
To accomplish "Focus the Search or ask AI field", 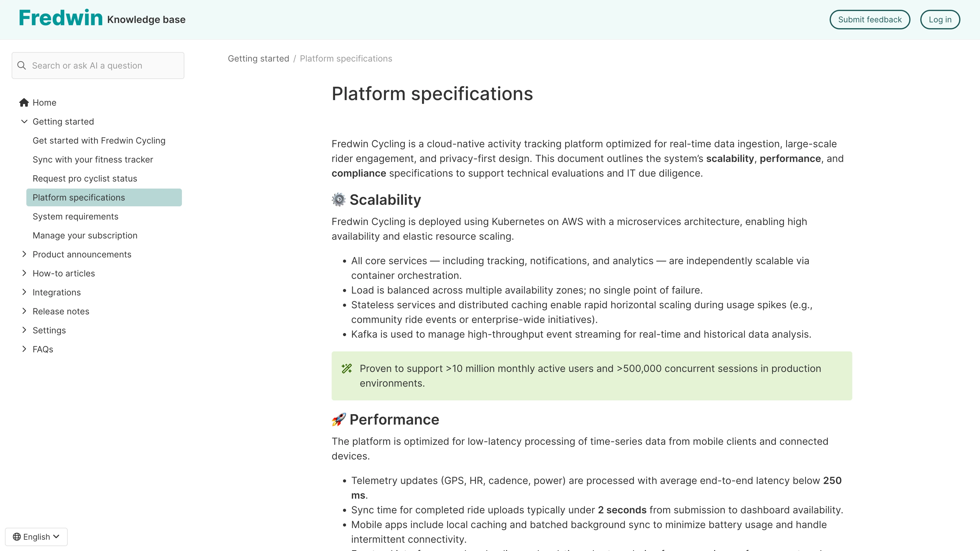I will [x=103, y=66].
